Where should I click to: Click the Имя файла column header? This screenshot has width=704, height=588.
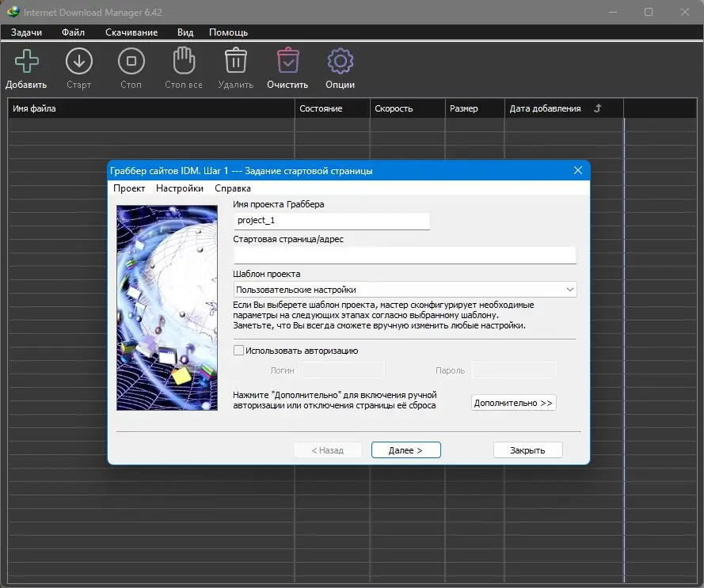tap(150, 108)
